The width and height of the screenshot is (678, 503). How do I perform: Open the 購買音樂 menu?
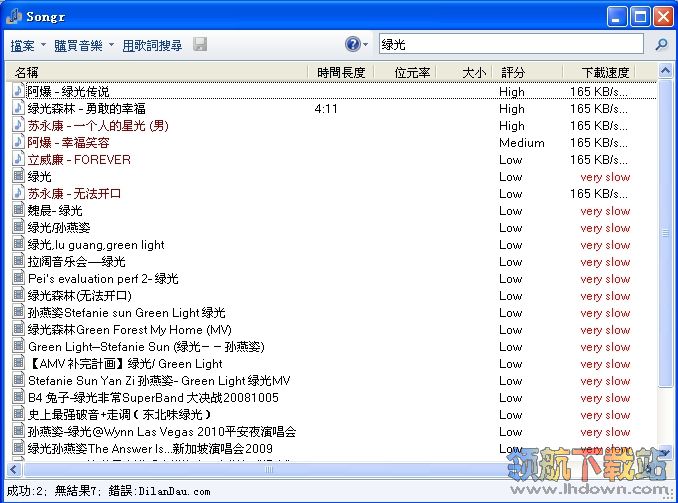click(78, 45)
